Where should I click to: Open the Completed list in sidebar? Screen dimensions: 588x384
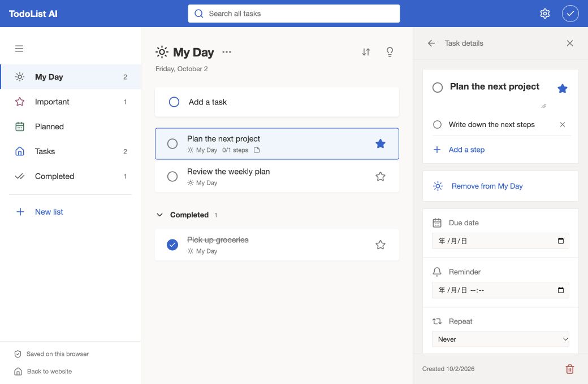(x=71, y=176)
